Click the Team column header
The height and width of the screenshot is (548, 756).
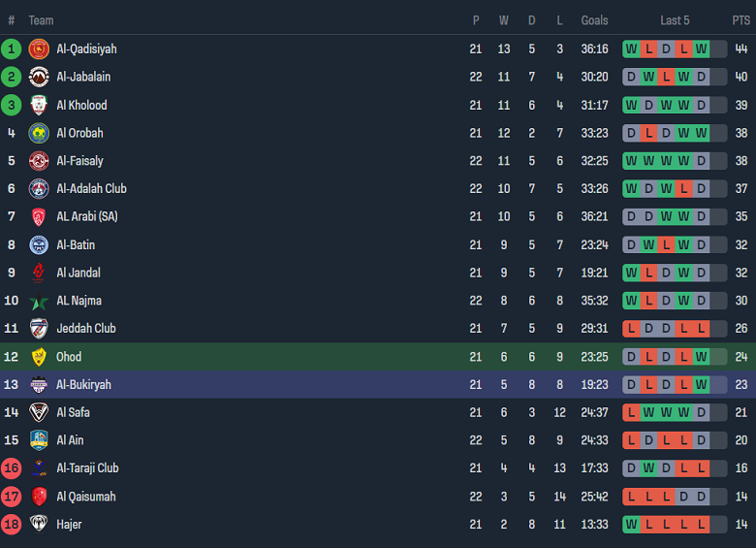(x=41, y=20)
